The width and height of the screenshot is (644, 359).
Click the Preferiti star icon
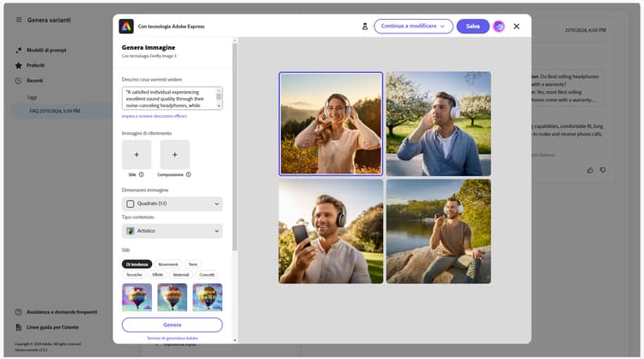[19, 65]
